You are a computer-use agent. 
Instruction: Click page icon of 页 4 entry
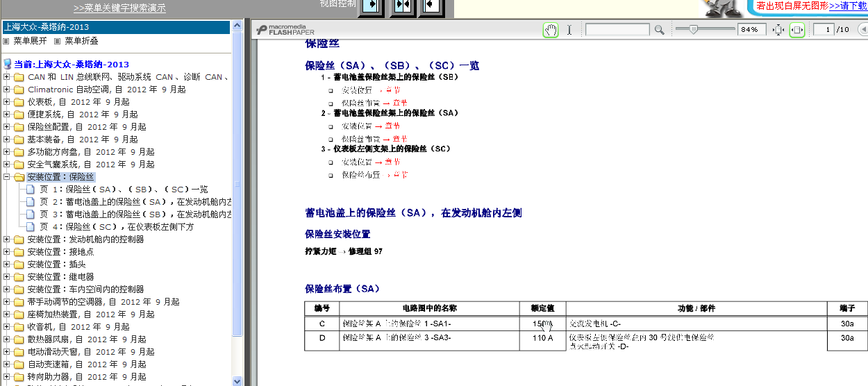(x=31, y=227)
